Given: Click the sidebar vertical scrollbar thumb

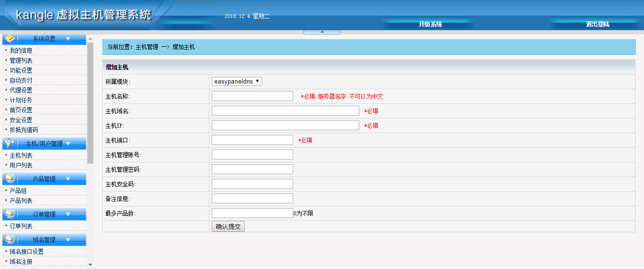Looking at the screenshot, I should pos(90,99).
